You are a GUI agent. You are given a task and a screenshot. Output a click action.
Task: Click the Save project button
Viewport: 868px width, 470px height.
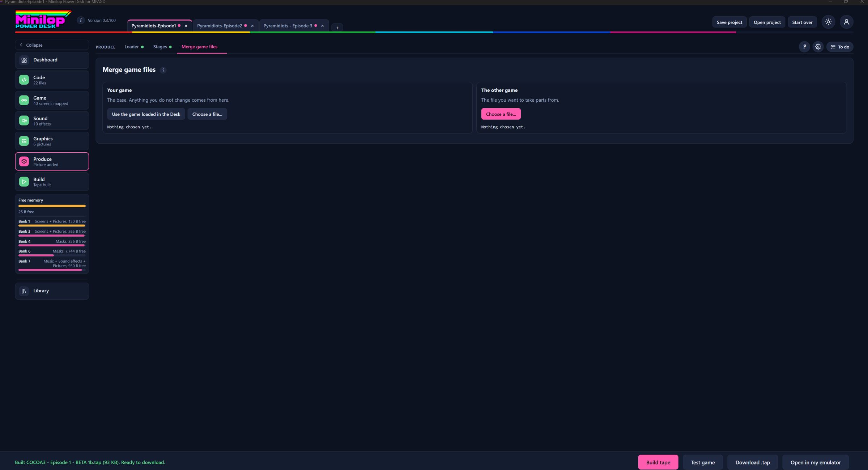click(x=729, y=22)
